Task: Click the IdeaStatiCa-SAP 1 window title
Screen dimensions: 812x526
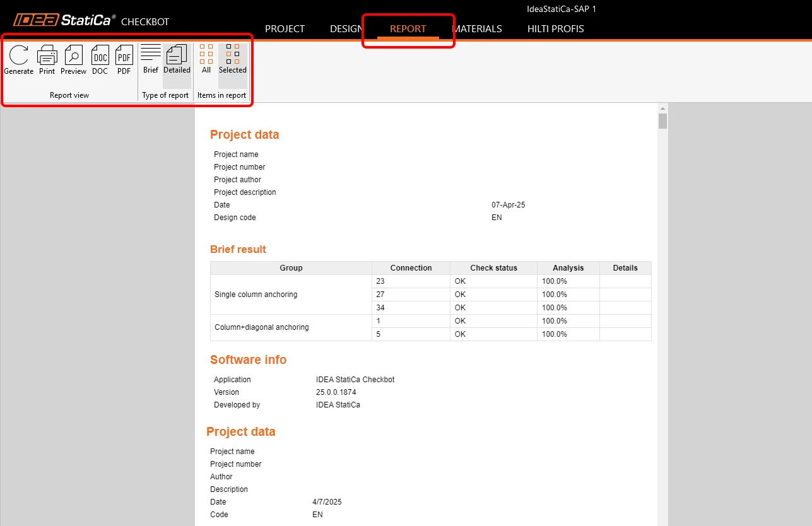Action: [562, 9]
